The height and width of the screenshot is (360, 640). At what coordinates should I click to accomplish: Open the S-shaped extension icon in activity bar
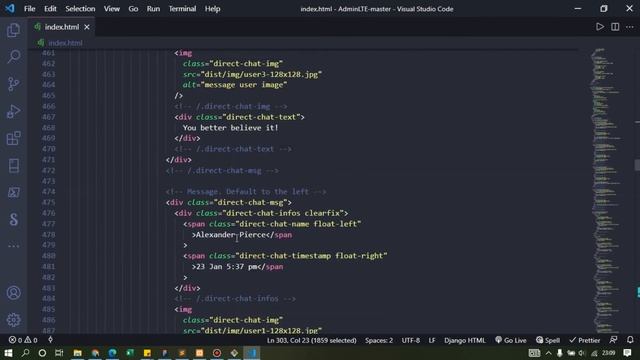pyautogui.click(x=13, y=219)
